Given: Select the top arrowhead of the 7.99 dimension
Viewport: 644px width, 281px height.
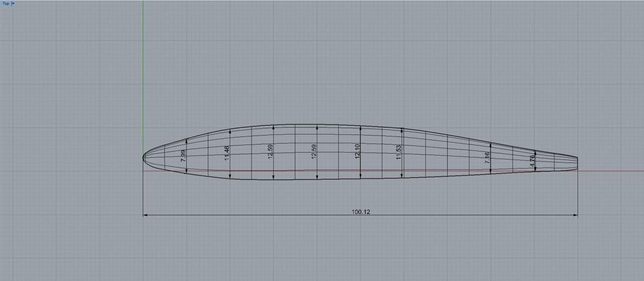Looking at the screenshot, I should point(187,141).
